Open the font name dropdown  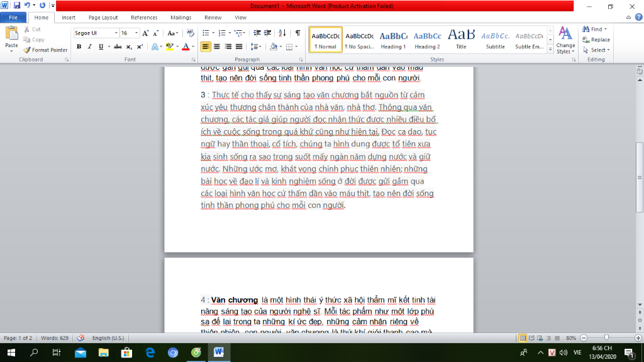pyautogui.click(x=116, y=33)
